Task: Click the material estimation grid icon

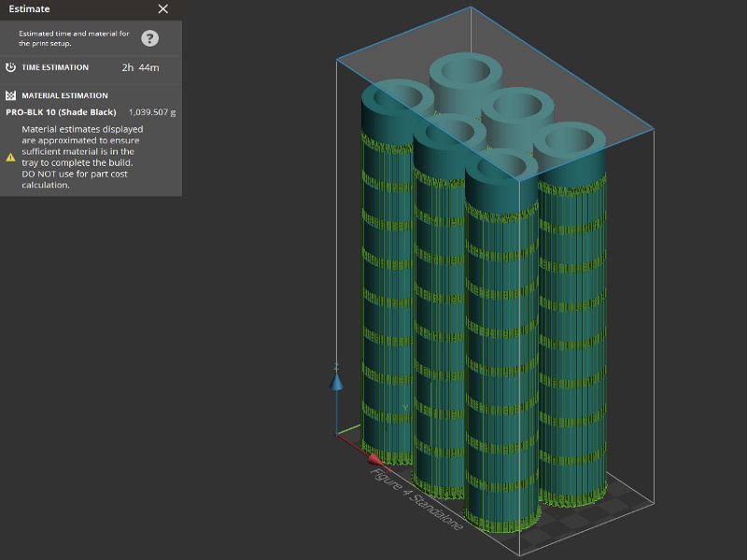Action: pyautogui.click(x=10, y=94)
